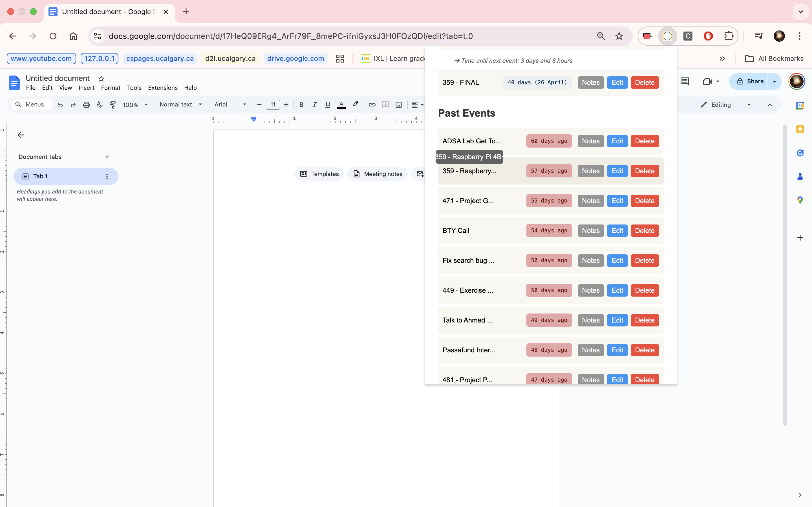Click the font size input field
812x507 pixels.
point(272,104)
